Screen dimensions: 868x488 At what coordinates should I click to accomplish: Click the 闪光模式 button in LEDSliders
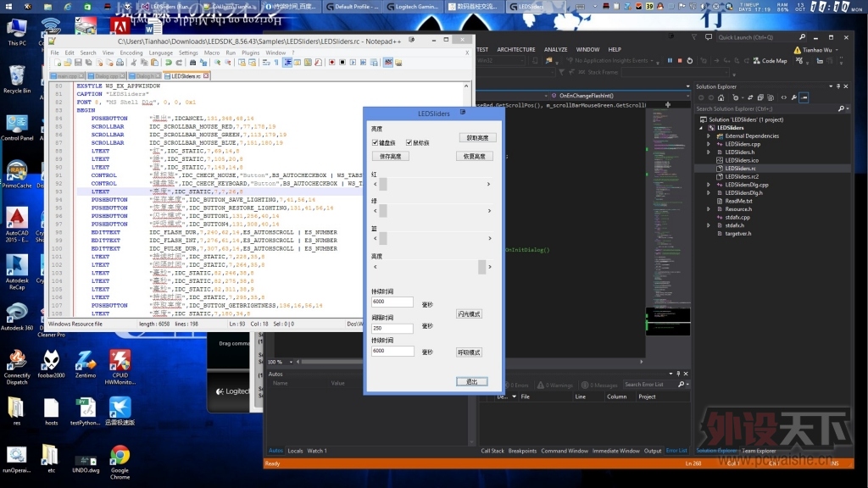(469, 314)
